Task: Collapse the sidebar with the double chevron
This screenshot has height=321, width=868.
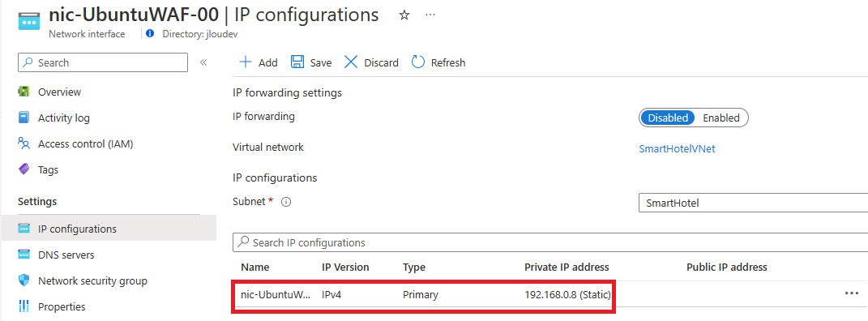Action: coord(203,62)
